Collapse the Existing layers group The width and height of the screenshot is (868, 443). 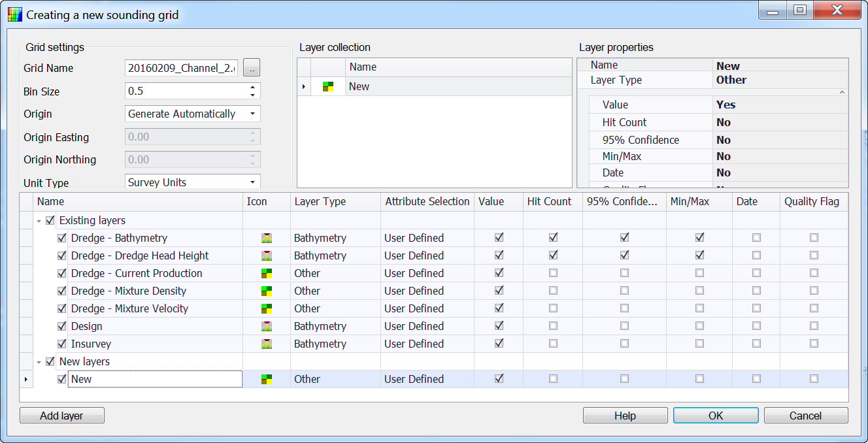click(x=39, y=221)
